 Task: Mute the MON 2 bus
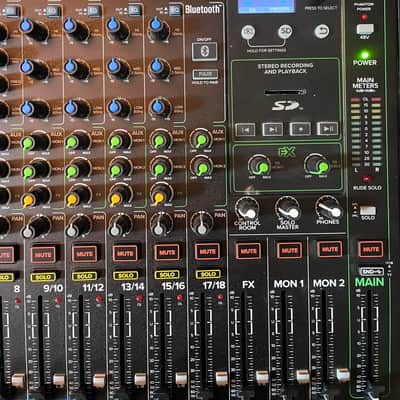tap(330, 249)
